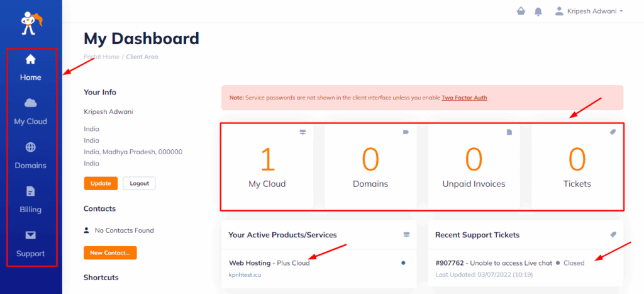Expand the Kripesh Adwani account dropdown

point(589,11)
